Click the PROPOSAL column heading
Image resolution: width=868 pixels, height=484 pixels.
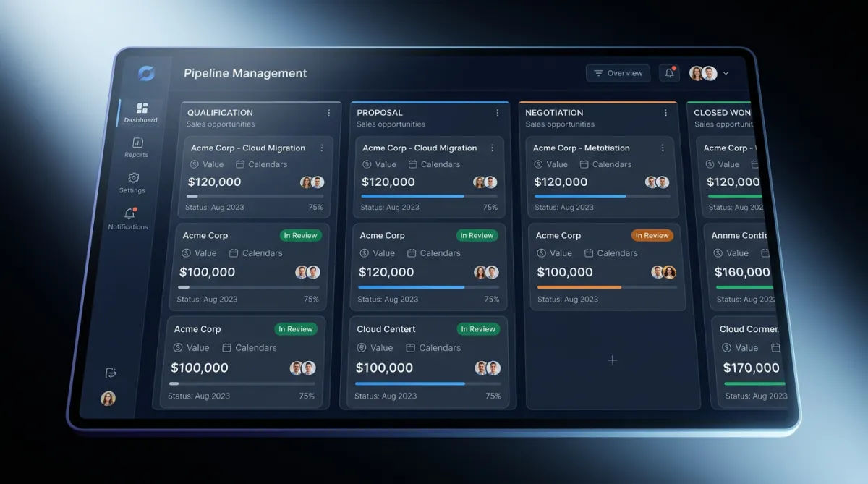380,113
